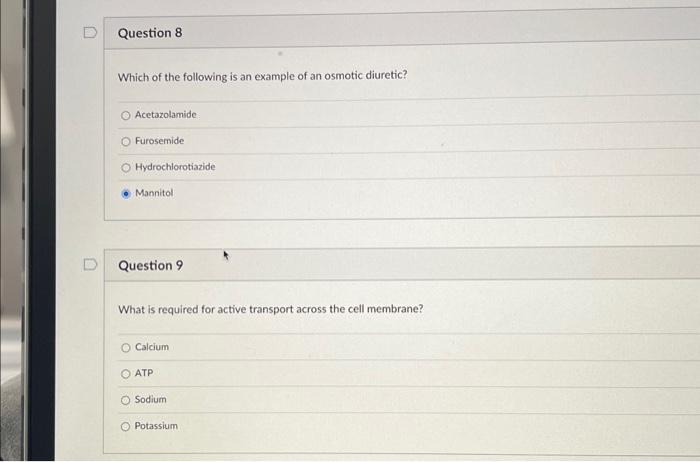The width and height of the screenshot is (700, 462).
Task: Select the Potassium radio button
Action: (126, 426)
